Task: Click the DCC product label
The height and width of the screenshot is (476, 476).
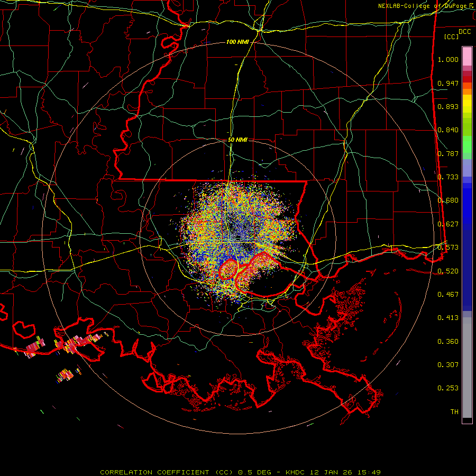Action: coord(465,32)
